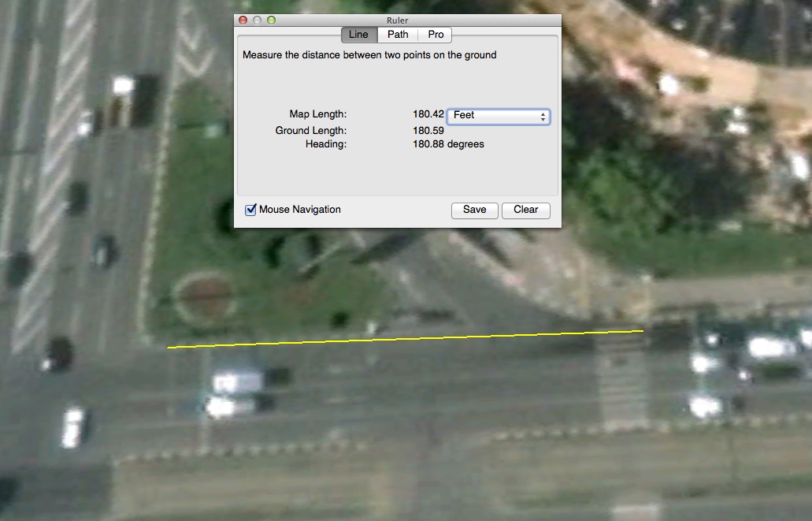
Task: Open the Feet units dropdown
Action: point(498,116)
